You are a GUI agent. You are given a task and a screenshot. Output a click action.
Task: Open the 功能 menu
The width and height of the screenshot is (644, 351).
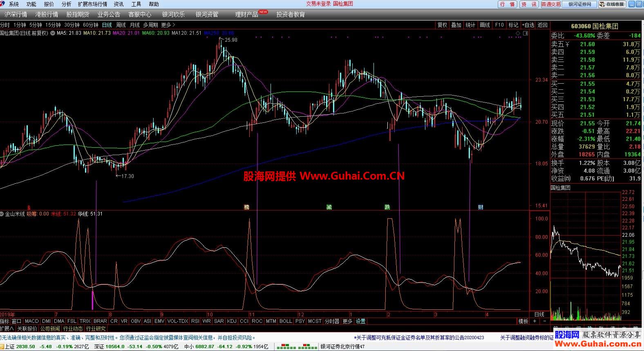point(31,4)
